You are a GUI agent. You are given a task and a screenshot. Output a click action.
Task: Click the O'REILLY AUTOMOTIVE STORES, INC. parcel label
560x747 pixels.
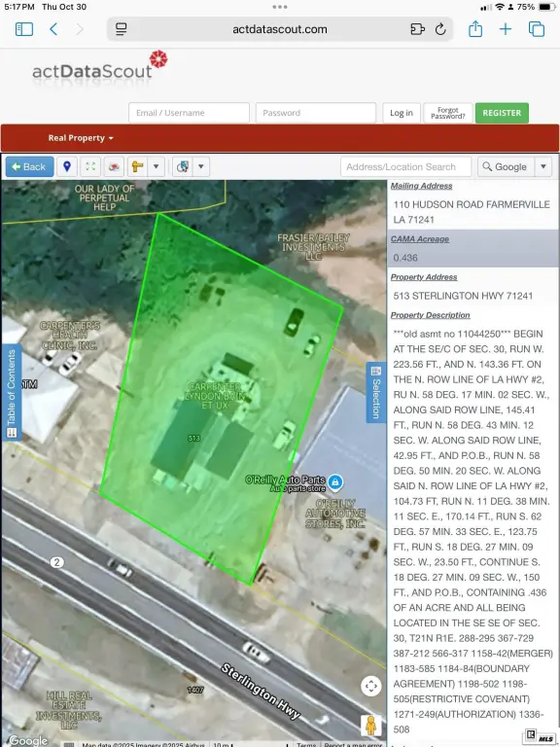click(335, 514)
